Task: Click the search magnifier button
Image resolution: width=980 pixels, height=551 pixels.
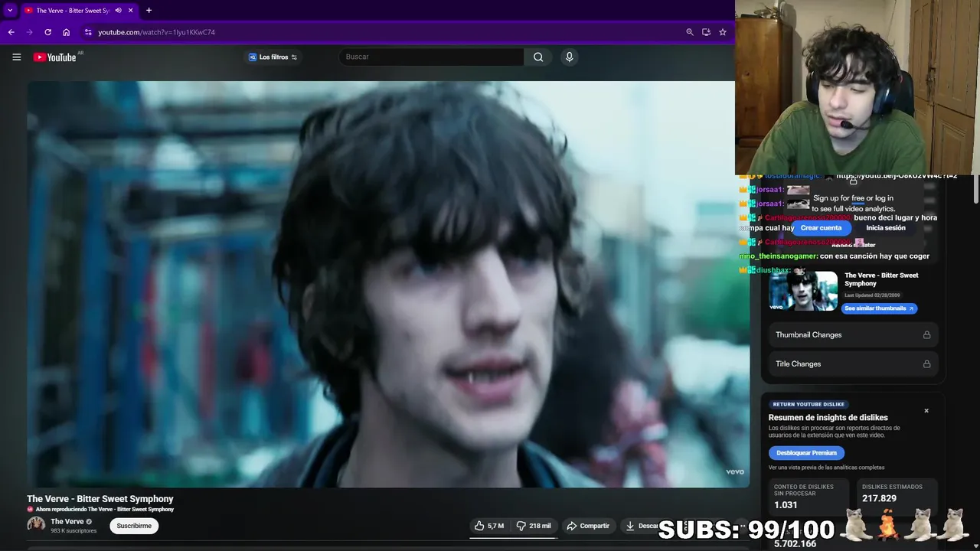Action: [538, 57]
